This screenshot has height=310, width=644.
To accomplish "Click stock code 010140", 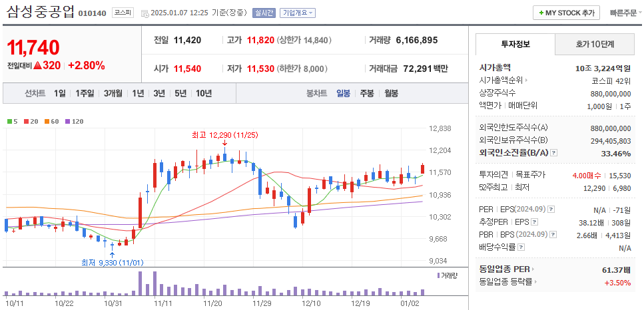I will 92,13.
